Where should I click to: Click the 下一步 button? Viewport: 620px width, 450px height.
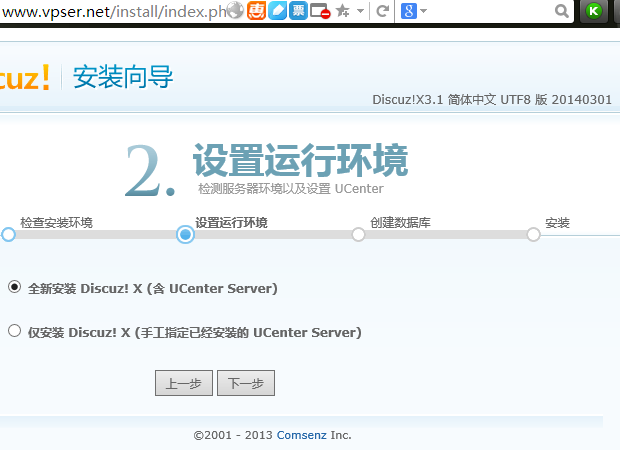click(x=245, y=383)
